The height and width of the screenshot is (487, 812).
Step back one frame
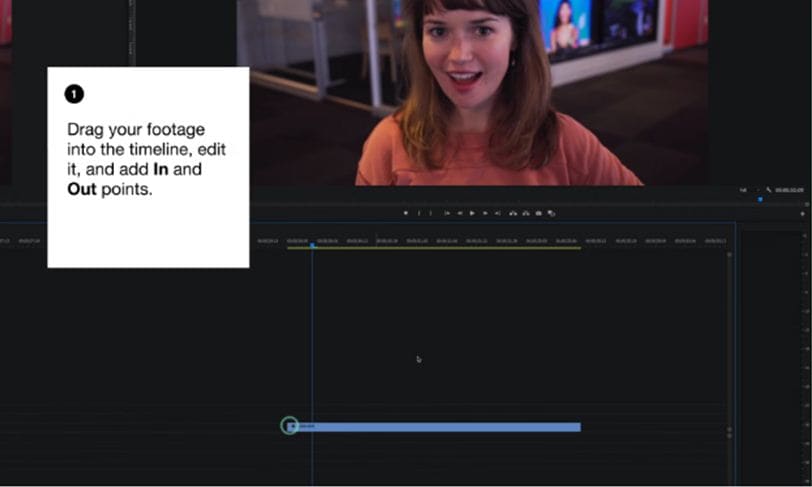click(459, 213)
